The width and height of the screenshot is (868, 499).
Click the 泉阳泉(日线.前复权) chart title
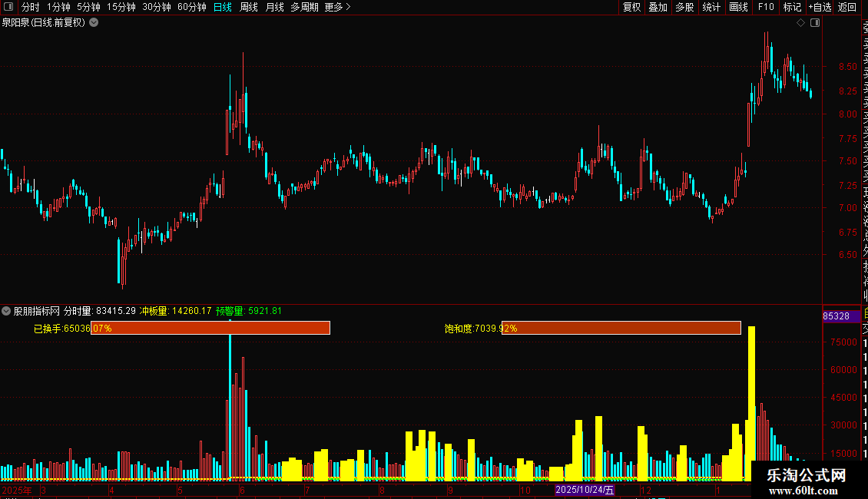(44, 23)
